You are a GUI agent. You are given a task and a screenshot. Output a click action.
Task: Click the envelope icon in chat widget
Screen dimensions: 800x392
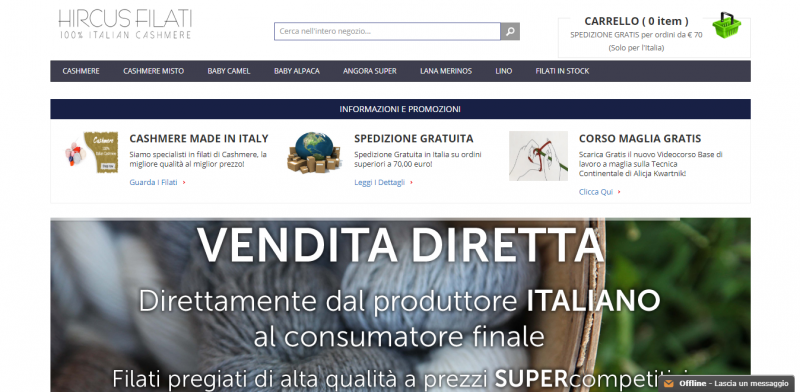[669, 383]
